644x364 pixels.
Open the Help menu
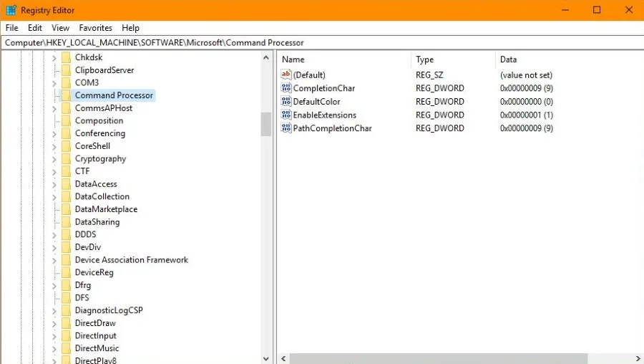[130, 27]
